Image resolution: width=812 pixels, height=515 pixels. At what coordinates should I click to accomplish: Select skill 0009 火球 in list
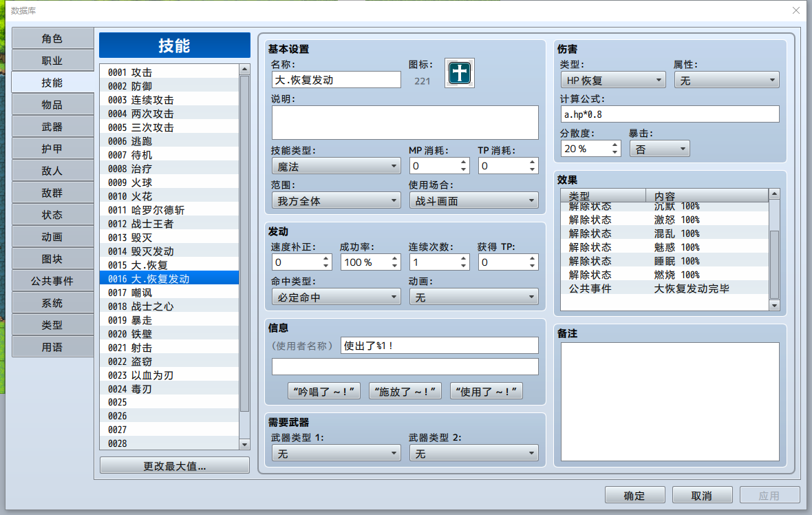coord(169,182)
